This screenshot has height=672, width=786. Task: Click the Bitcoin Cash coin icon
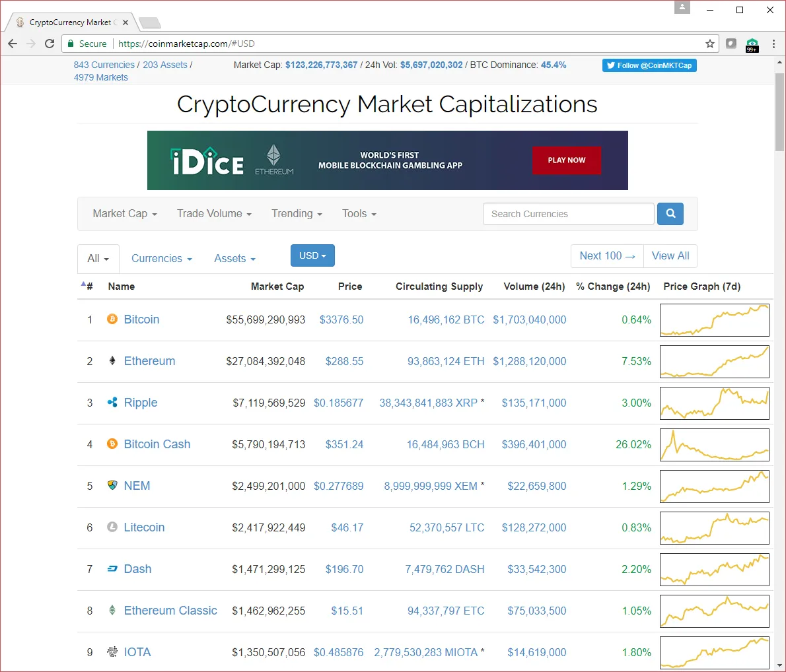(112, 444)
